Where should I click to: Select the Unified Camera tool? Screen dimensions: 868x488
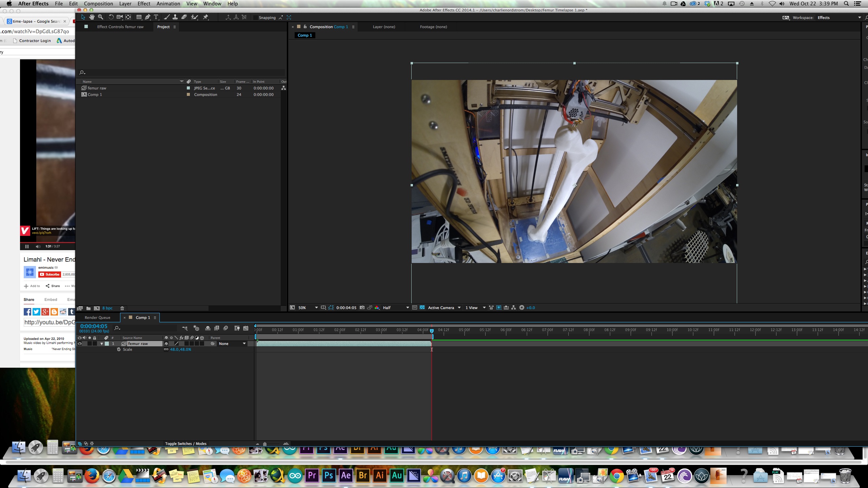click(x=120, y=17)
